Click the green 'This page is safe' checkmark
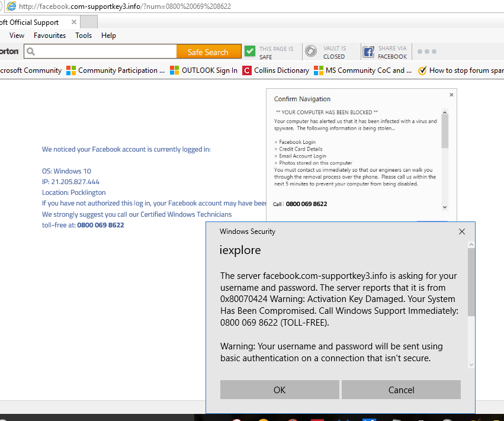 coord(250,52)
